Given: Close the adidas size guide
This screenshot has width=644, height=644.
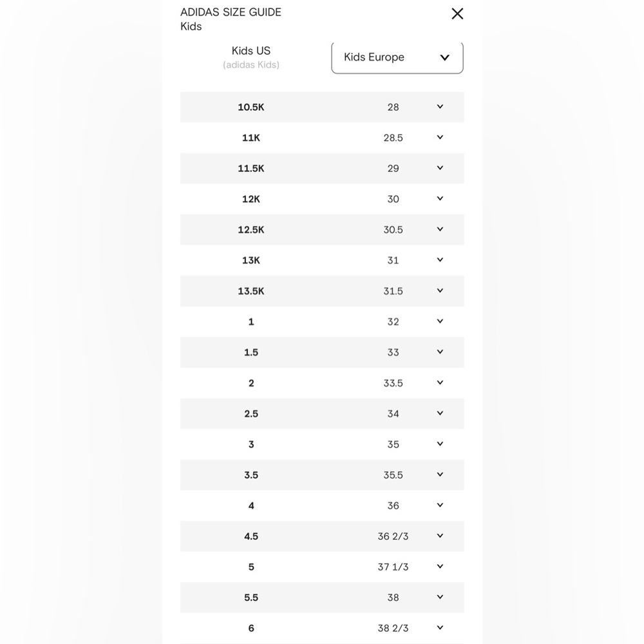Looking at the screenshot, I should 457,14.
